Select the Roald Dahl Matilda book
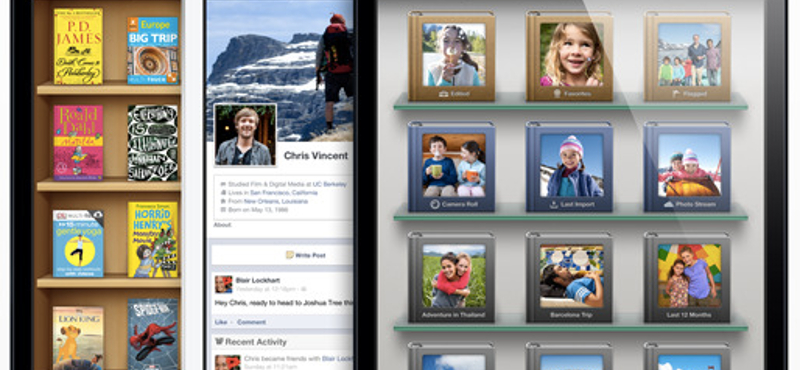 click(78, 143)
